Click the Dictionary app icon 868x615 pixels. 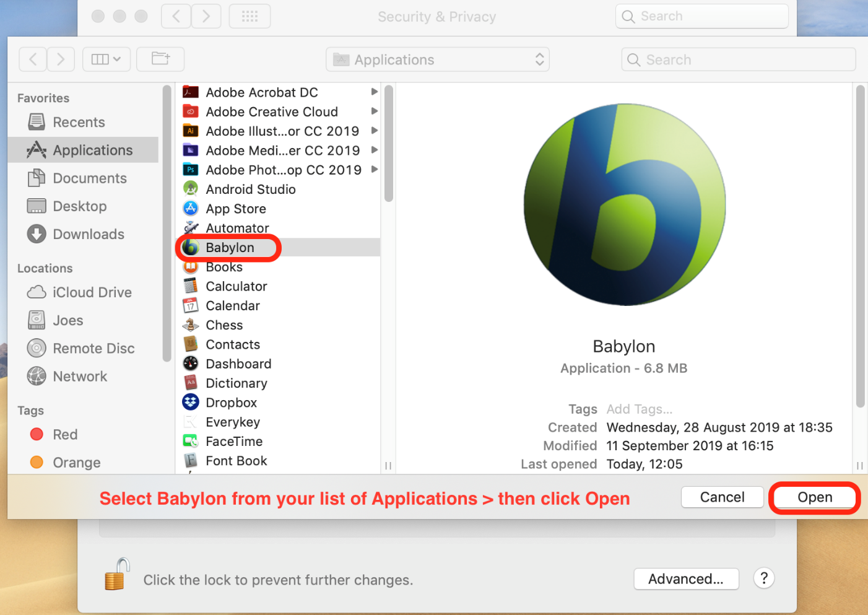[191, 383]
